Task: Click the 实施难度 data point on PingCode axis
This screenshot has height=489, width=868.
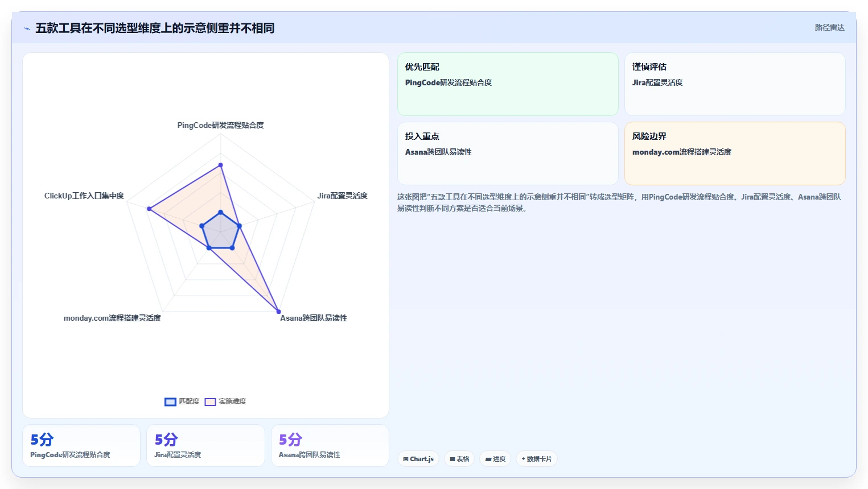Action: pyautogui.click(x=221, y=165)
